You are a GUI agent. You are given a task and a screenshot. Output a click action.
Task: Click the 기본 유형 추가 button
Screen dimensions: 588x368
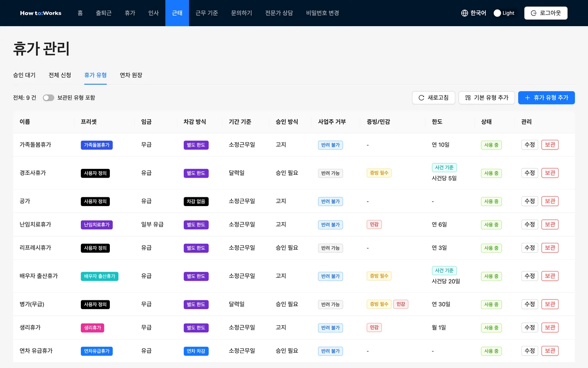[487, 98]
